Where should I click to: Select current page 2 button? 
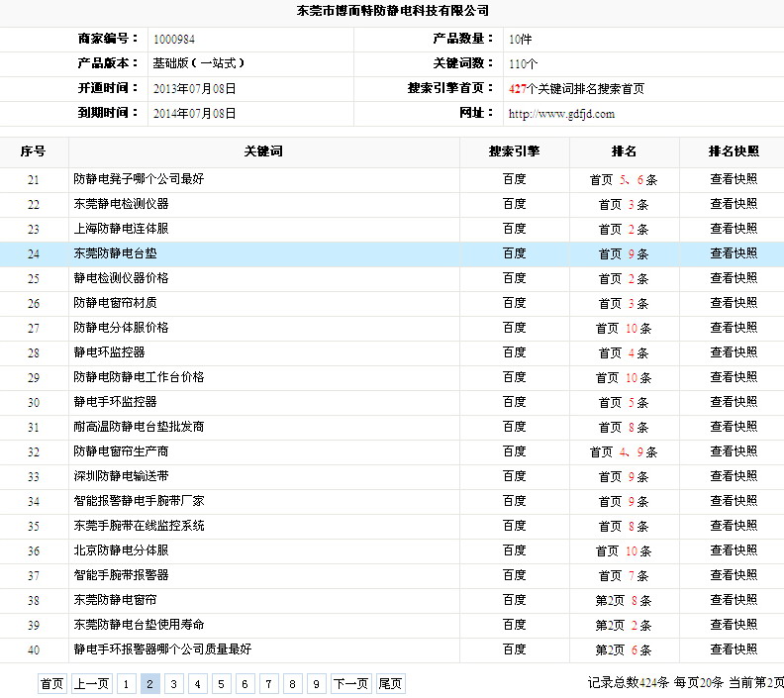click(x=150, y=683)
